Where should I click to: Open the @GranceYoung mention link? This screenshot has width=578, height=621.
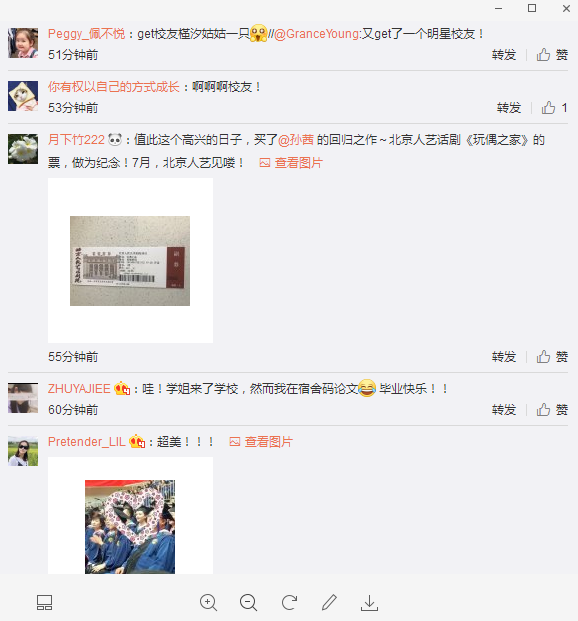coord(317,34)
